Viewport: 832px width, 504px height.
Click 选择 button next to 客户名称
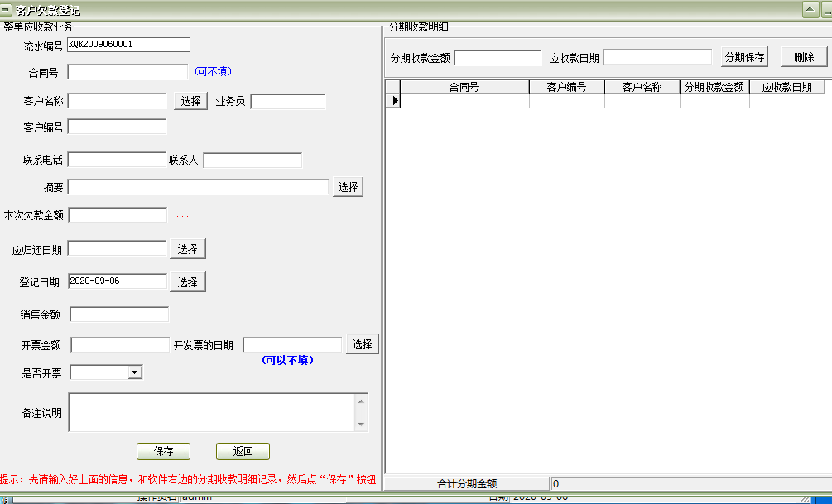190,101
